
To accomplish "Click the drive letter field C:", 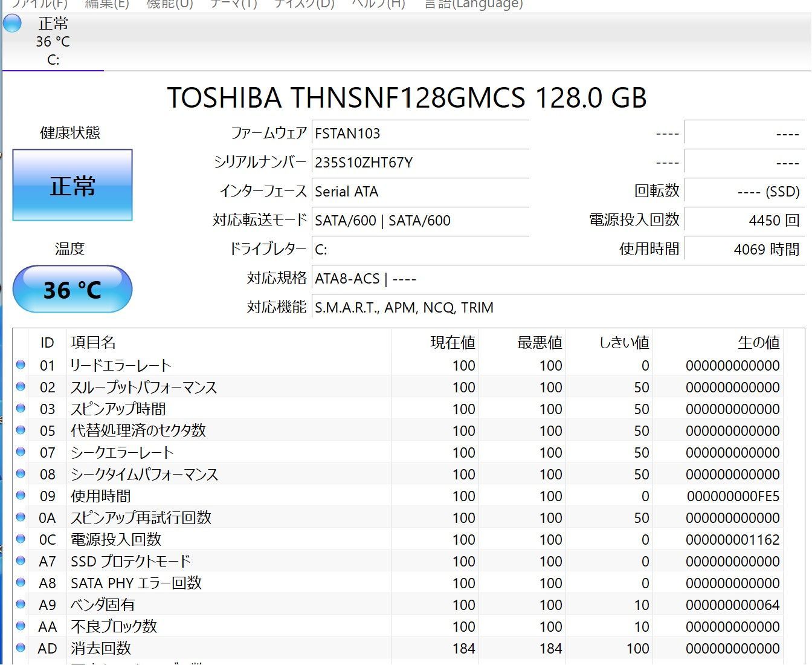I will pyautogui.click(x=420, y=250).
